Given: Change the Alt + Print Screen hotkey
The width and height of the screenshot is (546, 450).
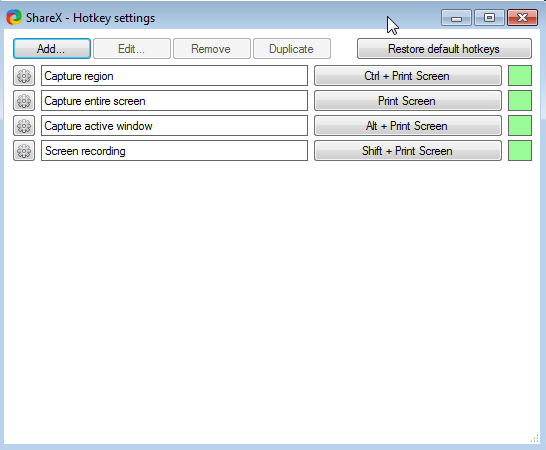Looking at the screenshot, I should (x=408, y=126).
